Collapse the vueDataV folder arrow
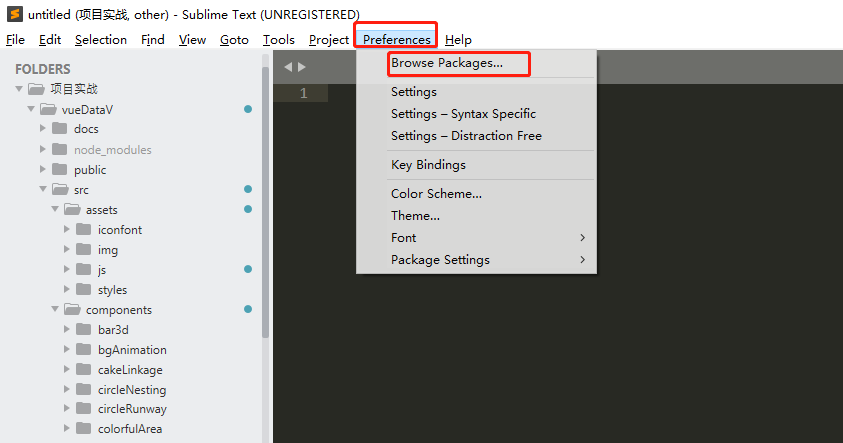843x443 pixels. (x=31, y=109)
